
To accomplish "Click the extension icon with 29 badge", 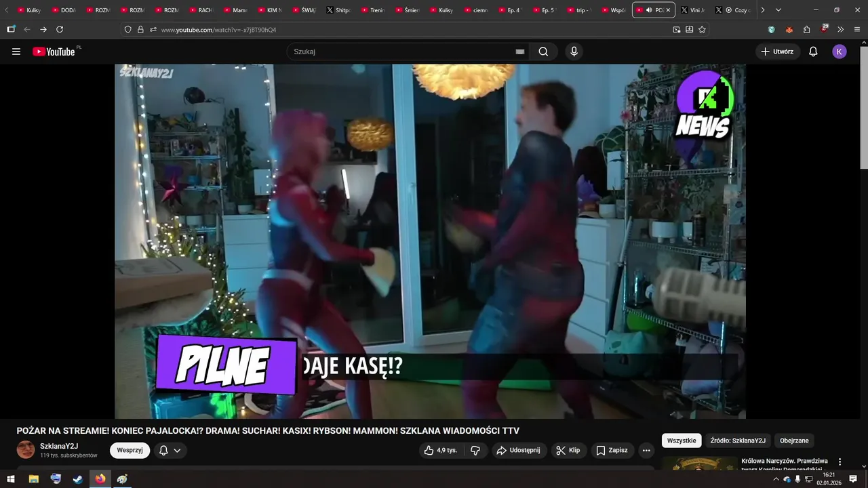I will pyautogui.click(x=824, y=29).
